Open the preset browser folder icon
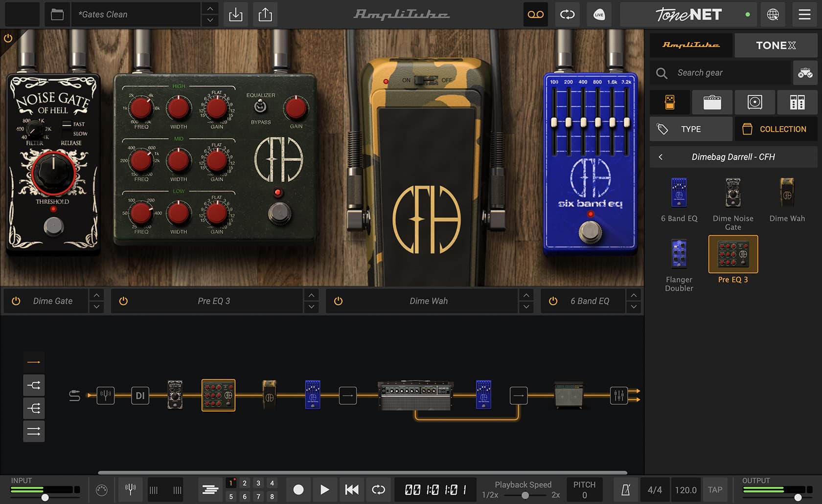The image size is (822, 504). pos(57,15)
